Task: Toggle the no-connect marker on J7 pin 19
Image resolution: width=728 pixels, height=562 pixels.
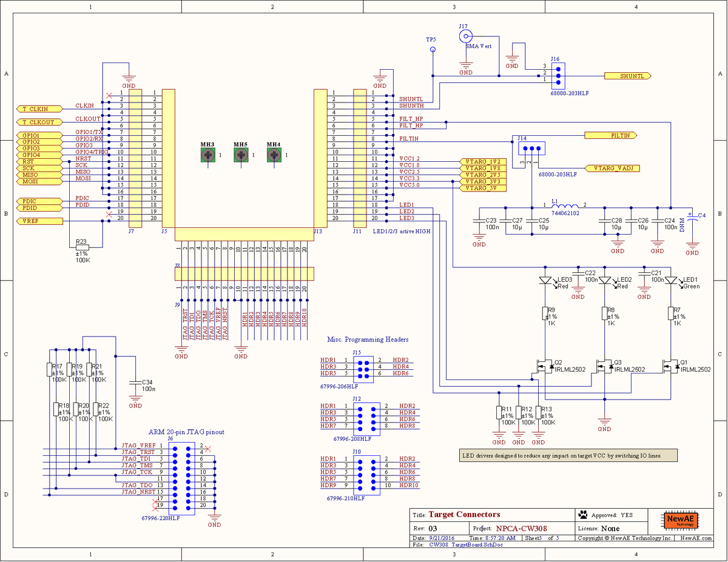Action: pos(109,213)
